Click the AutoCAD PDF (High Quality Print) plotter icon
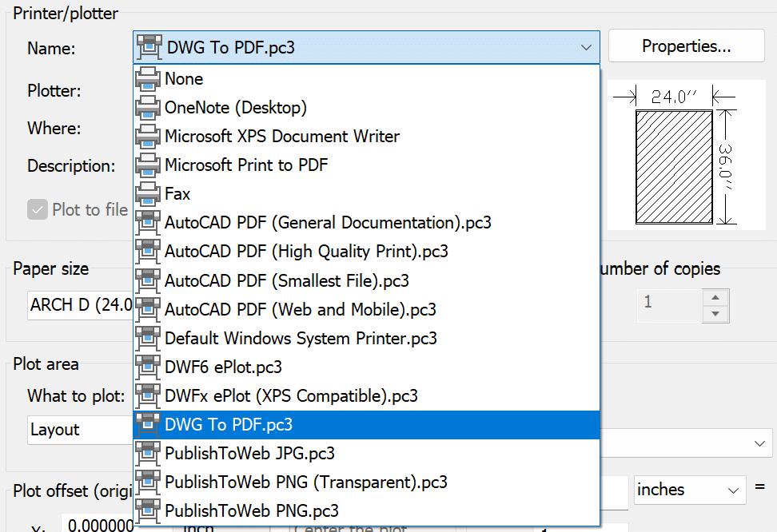 148,251
